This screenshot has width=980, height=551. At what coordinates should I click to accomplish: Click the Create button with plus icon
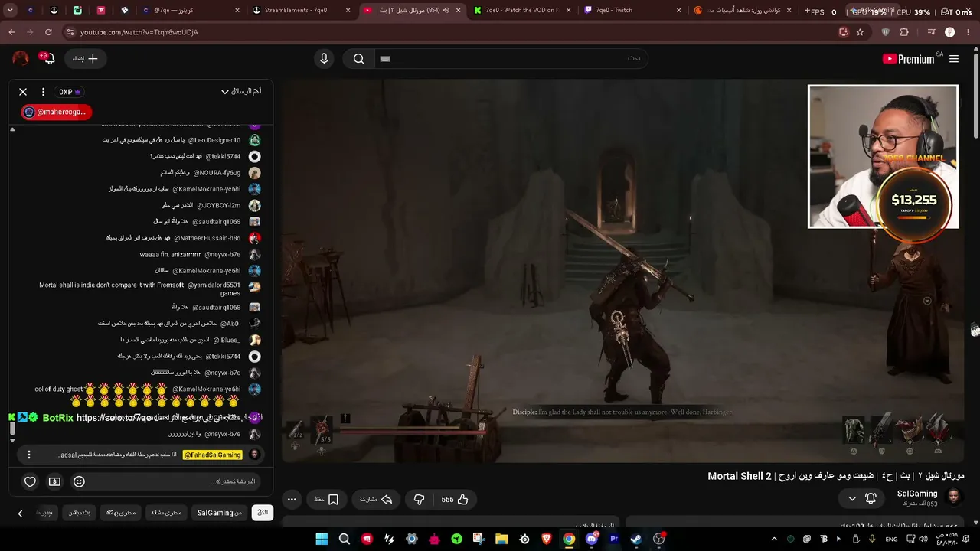tap(85, 58)
